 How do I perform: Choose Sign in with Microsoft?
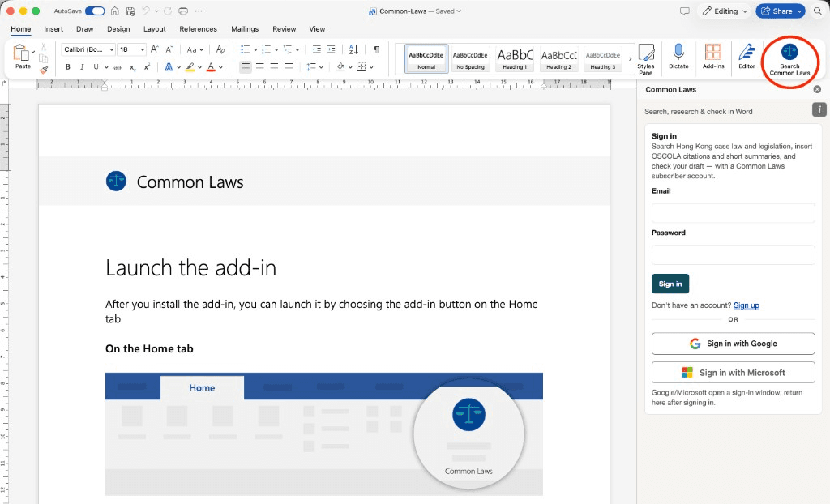click(733, 373)
